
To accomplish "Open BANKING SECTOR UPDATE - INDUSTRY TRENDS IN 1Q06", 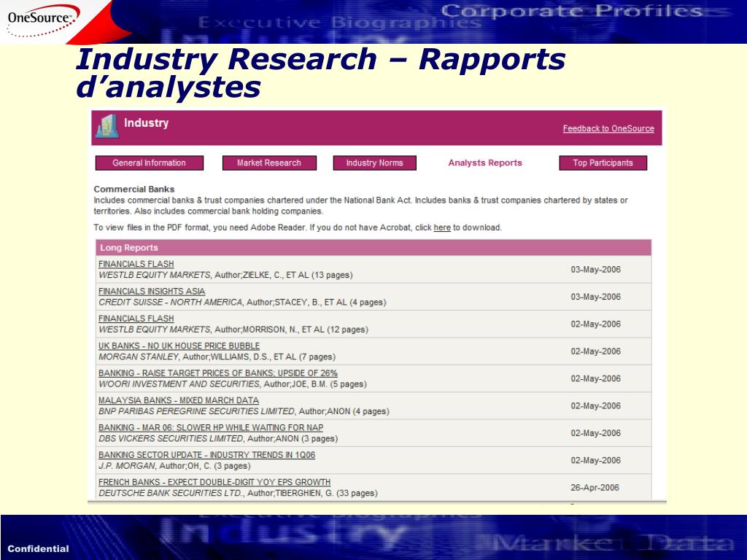I will pos(206,455).
